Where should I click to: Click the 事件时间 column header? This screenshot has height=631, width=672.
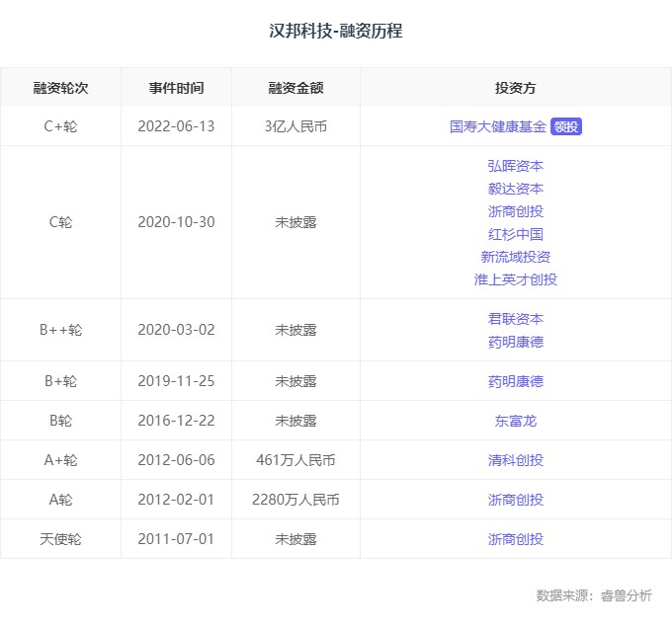coord(176,88)
